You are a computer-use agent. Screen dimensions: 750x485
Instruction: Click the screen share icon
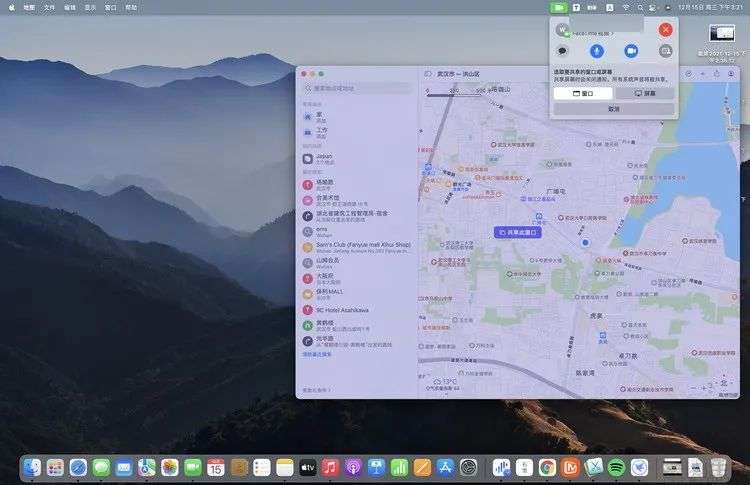click(666, 50)
